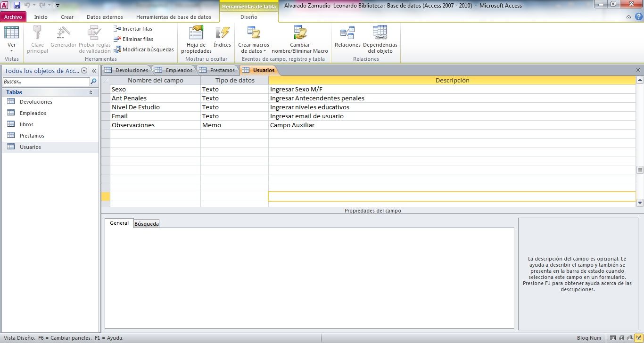Click the 'Ingresar email de usuario' description
644x343 pixels.
307,116
